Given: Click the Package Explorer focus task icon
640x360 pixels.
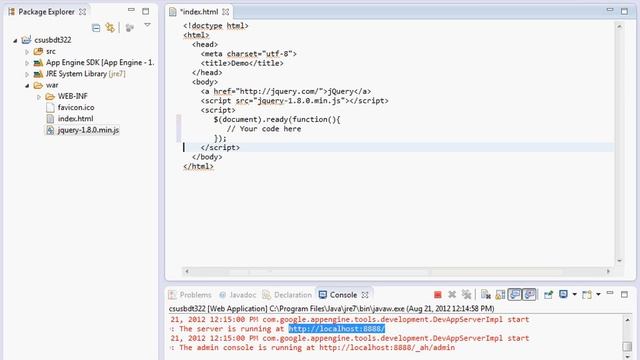Looking at the screenshot, I should point(130,28).
